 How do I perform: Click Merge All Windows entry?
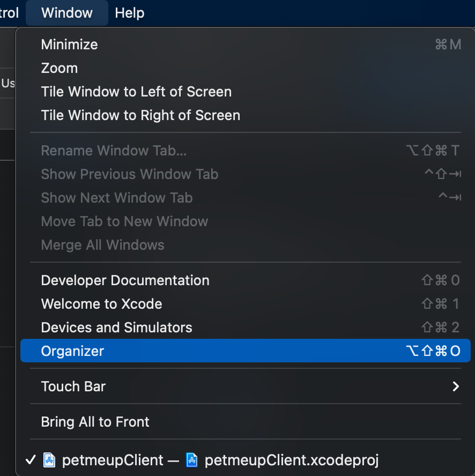click(246, 245)
